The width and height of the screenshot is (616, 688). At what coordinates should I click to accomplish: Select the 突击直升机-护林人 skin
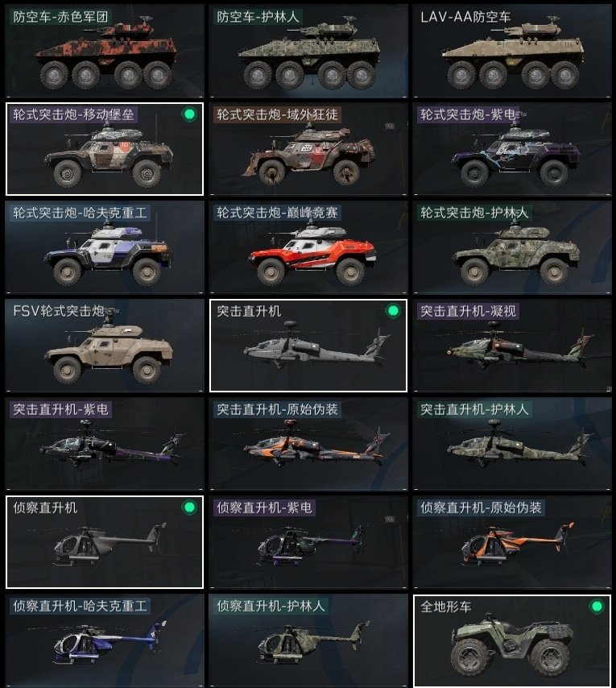tap(512, 444)
